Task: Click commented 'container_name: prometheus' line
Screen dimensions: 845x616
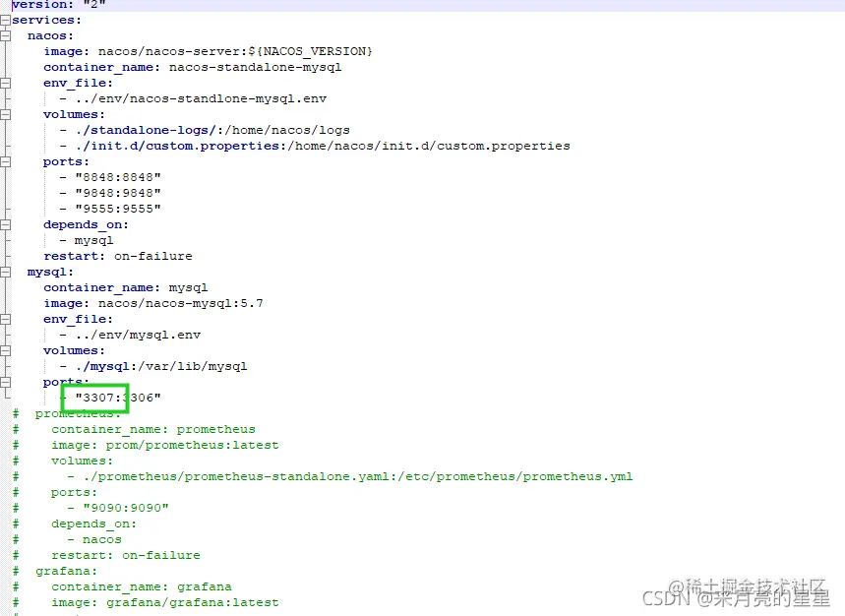Action: point(153,430)
